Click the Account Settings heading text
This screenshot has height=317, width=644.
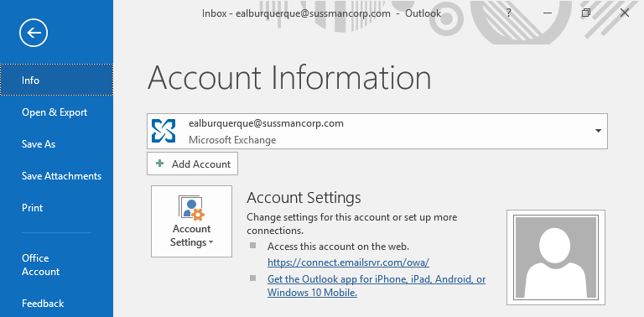coord(304,198)
